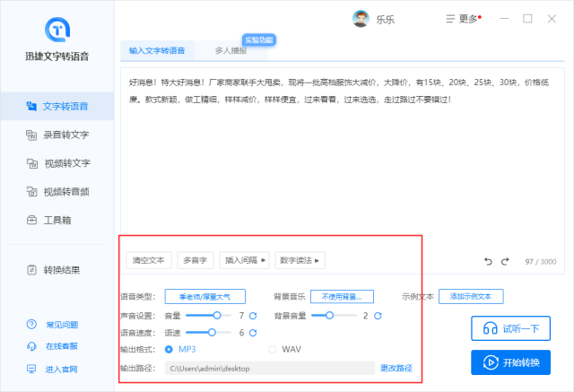Go to 工具箱 toolbox section

click(48, 220)
